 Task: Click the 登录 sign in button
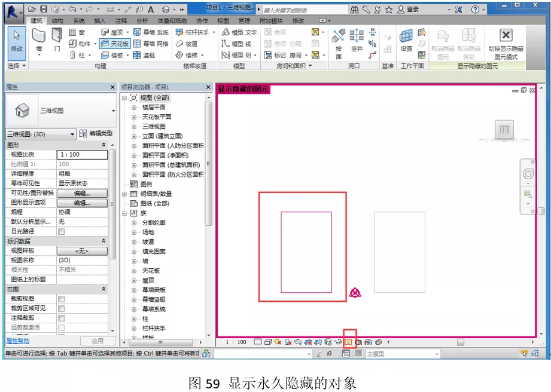[x=407, y=10]
